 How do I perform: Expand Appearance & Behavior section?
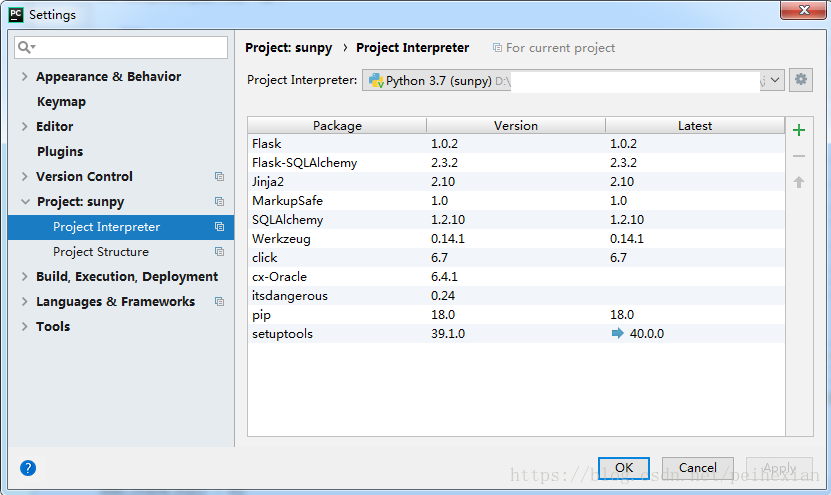(24, 76)
